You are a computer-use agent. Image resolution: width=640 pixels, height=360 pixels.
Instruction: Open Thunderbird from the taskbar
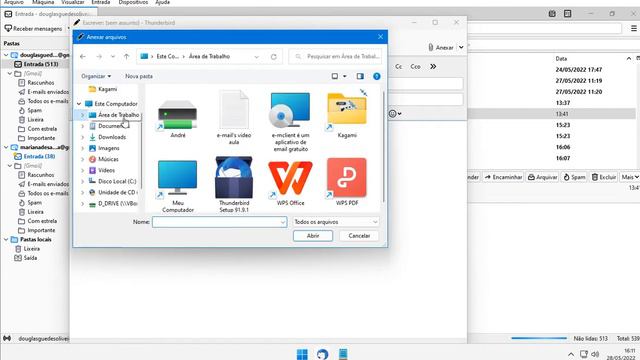point(322,354)
